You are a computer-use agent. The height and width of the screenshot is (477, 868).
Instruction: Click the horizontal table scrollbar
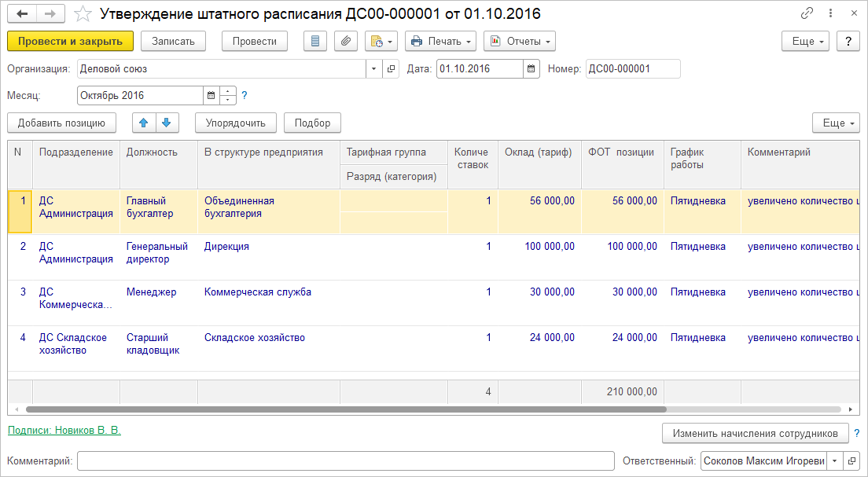click(346, 409)
